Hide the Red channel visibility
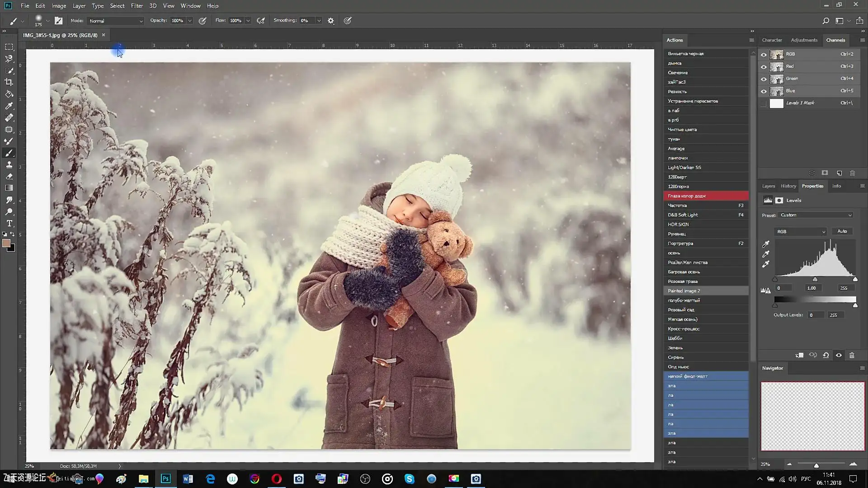The width and height of the screenshot is (868, 488). click(x=764, y=66)
